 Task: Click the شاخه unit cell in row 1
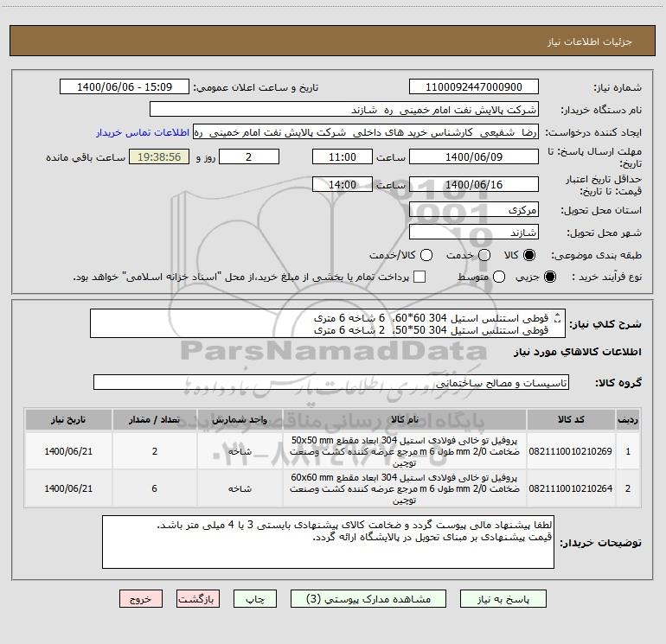[x=240, y=451]
